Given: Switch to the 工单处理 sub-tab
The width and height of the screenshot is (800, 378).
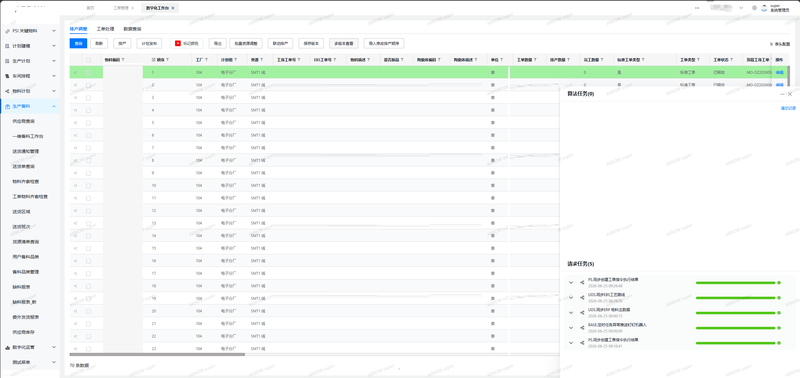Looking at the screenshot, I should coord(106,29).
